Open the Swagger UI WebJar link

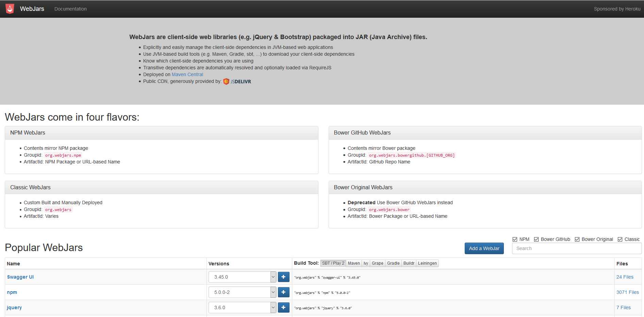20,277
